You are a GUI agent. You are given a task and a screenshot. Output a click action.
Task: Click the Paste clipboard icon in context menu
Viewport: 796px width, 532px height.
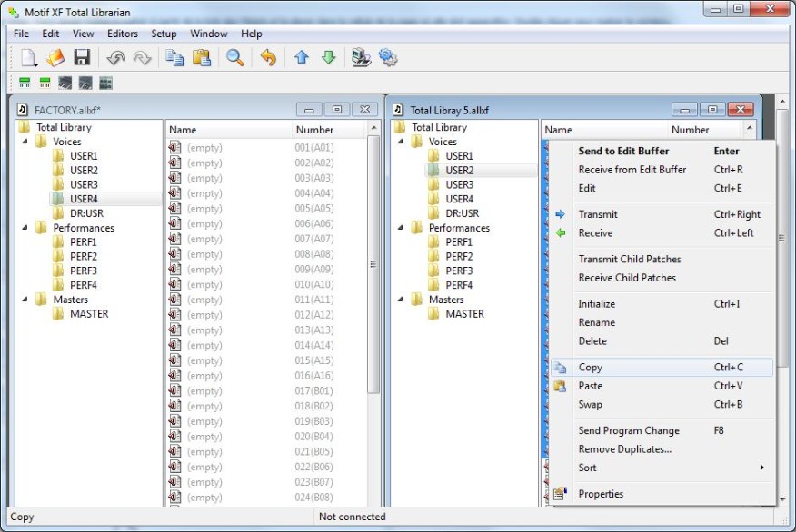point(560,386)
